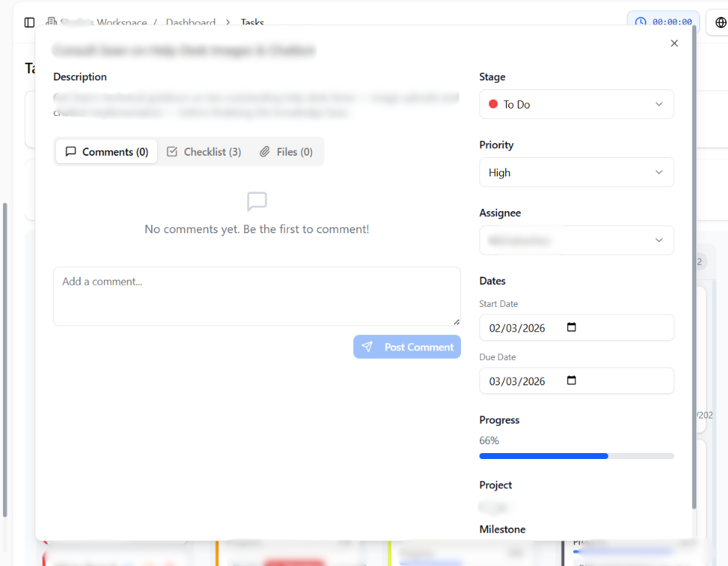
Task: Click the globe icon in header
Action: [x=720, y=23]
